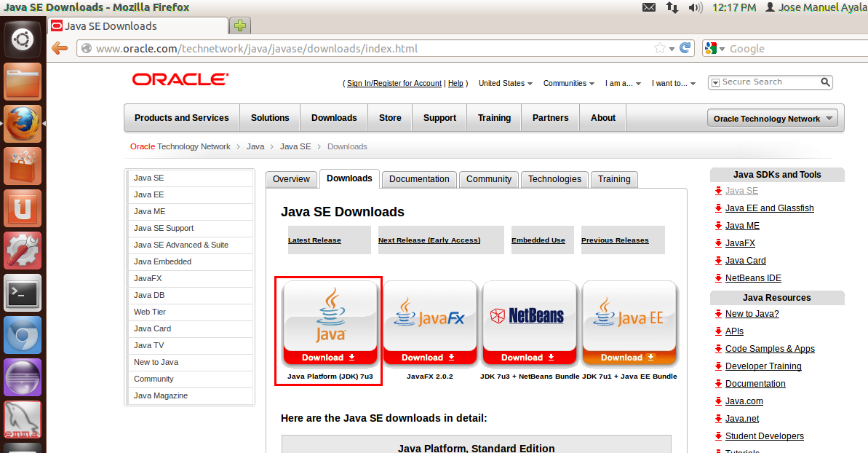The width and height of the screenshot is (868, 453).
Task: Open Ubuntu Dash home launcher icon
Action: click(22, 39)
